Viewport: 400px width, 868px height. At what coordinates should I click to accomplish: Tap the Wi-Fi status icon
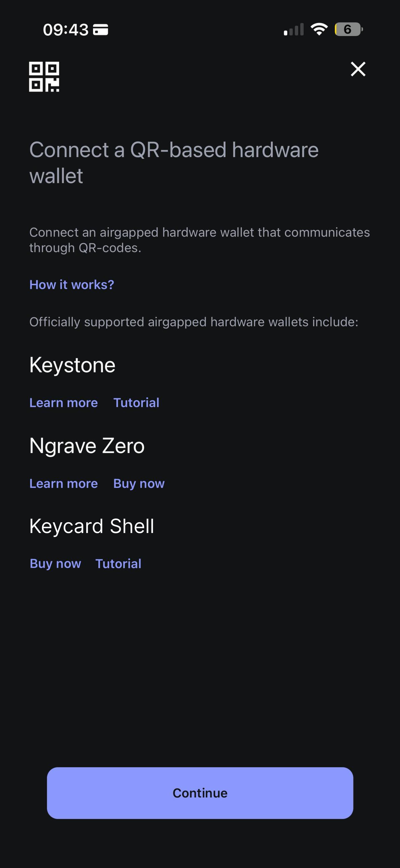tap(319, 29)
